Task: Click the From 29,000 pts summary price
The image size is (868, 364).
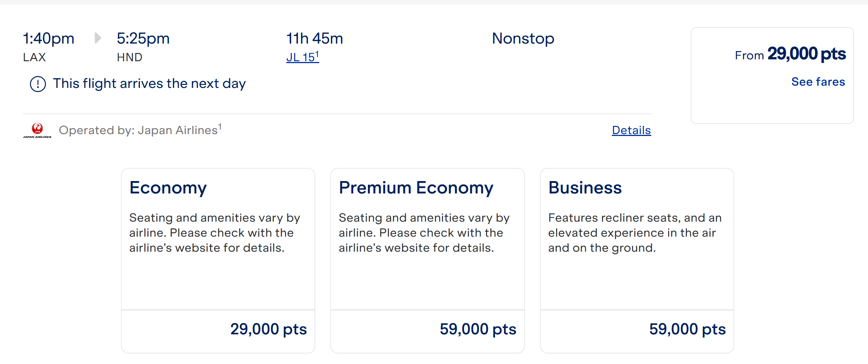Action: [790, 54]
